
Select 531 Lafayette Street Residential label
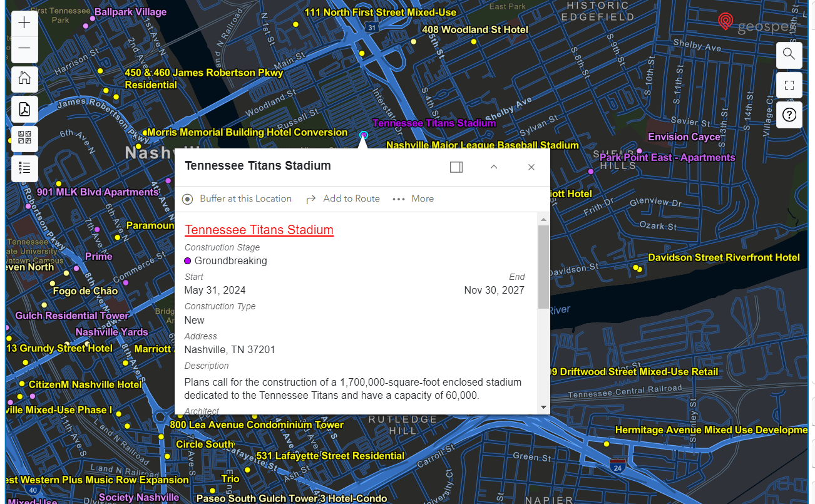click(x=331, y=456)
